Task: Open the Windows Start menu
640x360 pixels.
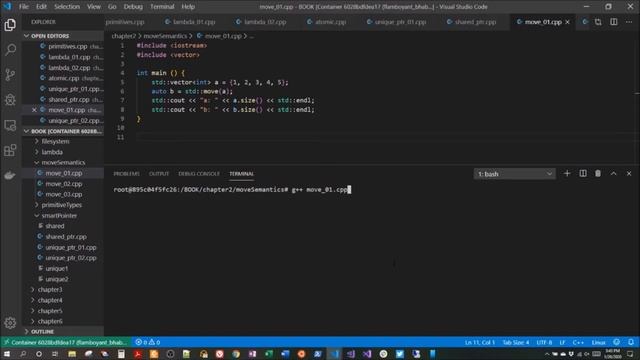Action: click(7, 354)
